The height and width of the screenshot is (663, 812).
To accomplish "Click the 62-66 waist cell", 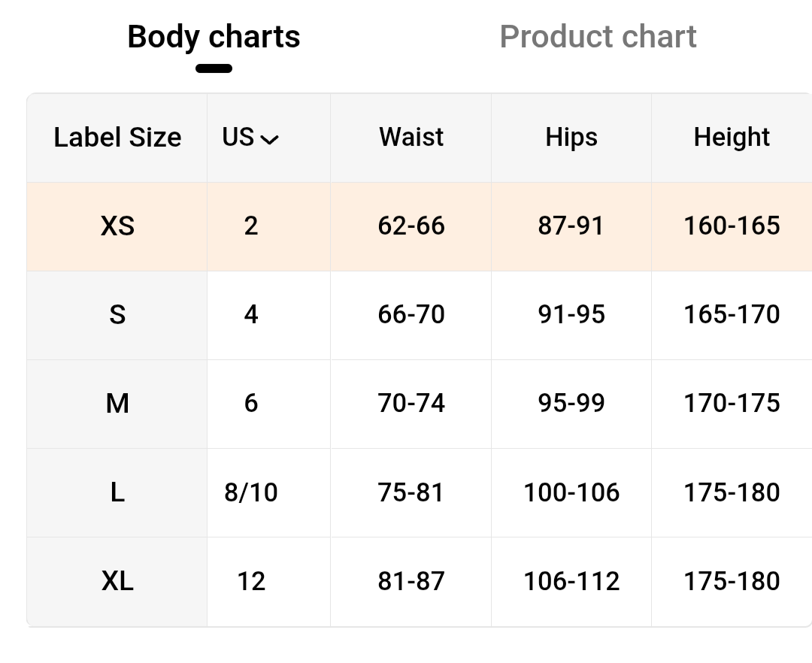I will [x=411, y=226].
